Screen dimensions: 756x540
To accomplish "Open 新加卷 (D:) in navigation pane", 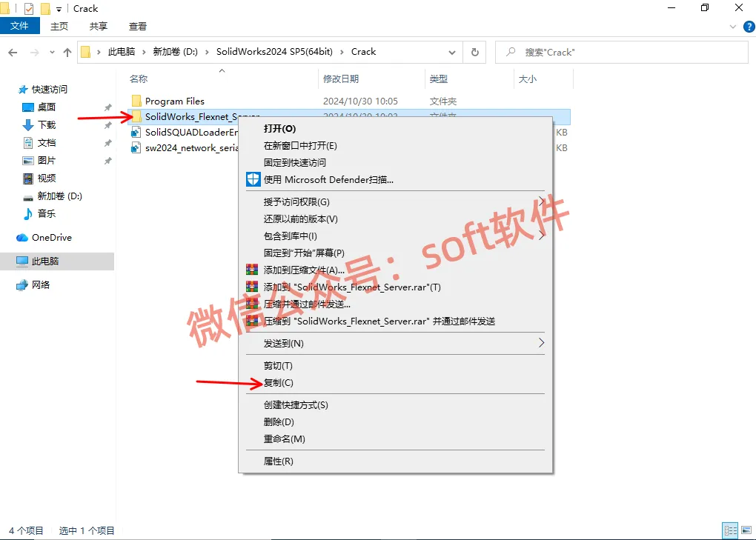I will point(59,196).
